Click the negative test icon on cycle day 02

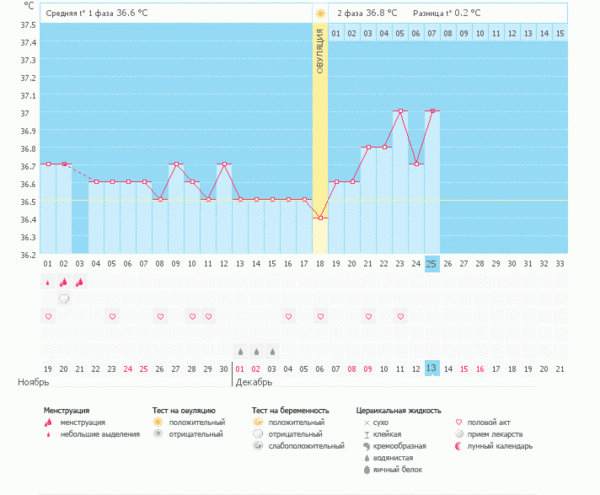pyautogui.click(x=63, y=299)
